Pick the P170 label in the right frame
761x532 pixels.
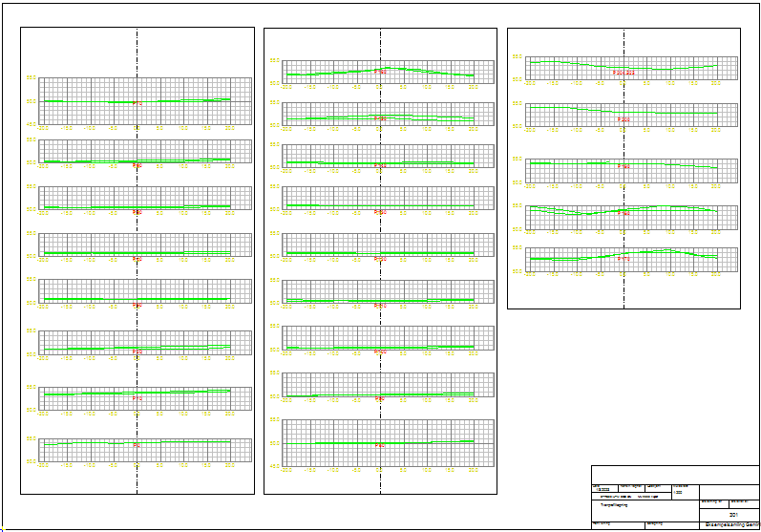(624, 259)
